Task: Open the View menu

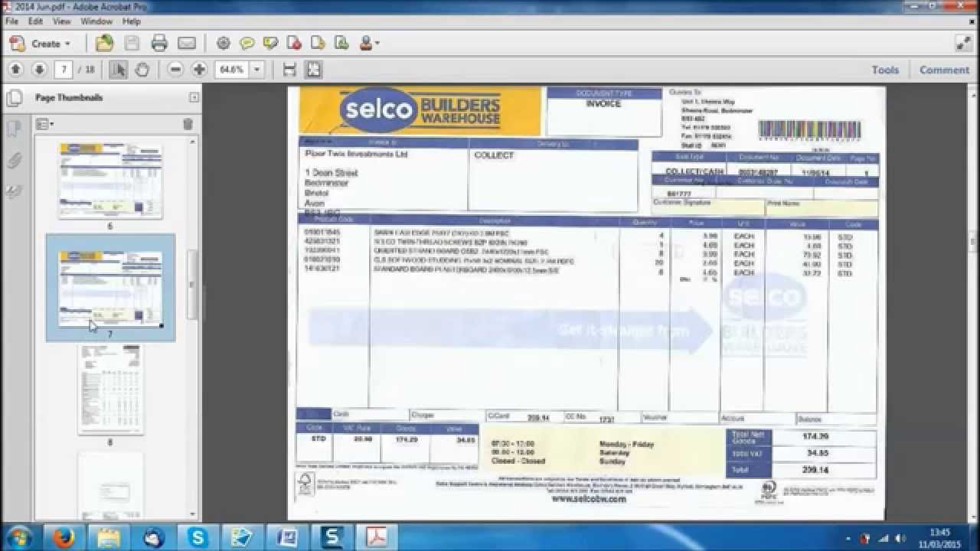Action: [x=61, y=21]
